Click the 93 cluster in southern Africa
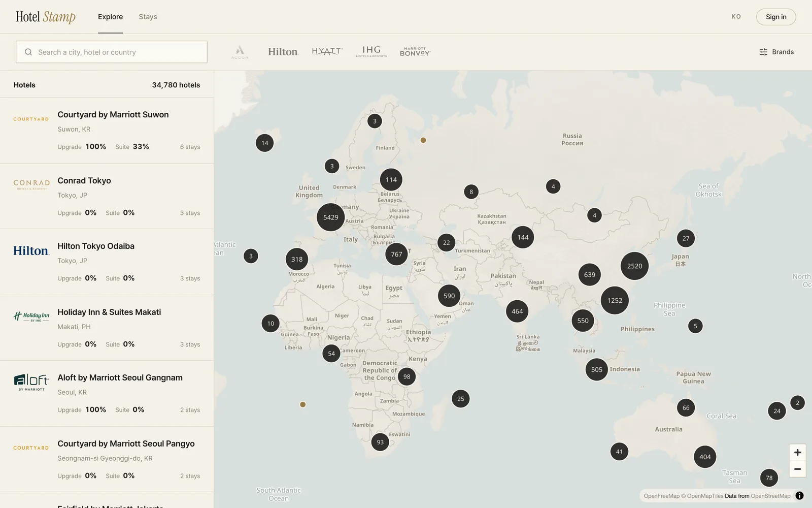812x508 pixels. (x=380, y=442)
